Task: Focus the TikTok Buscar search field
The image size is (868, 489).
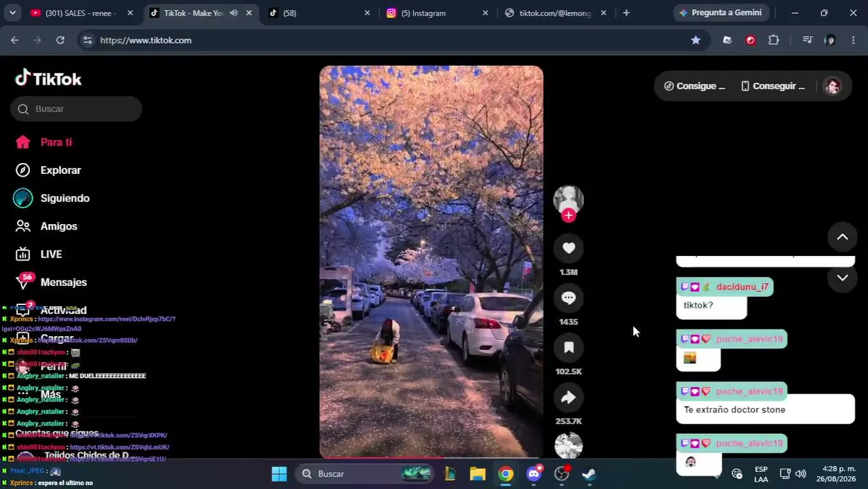Action: (76, 109)
